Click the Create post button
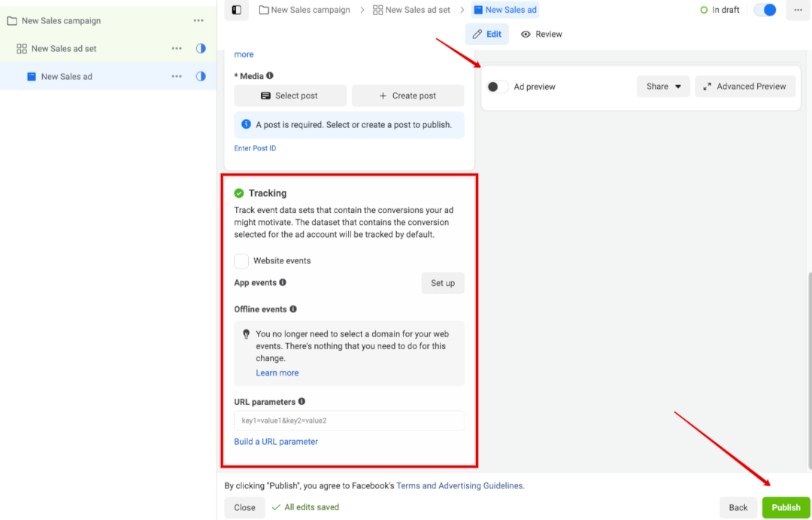Viewport: 812px width, 520px height. [x=408, y=96]
